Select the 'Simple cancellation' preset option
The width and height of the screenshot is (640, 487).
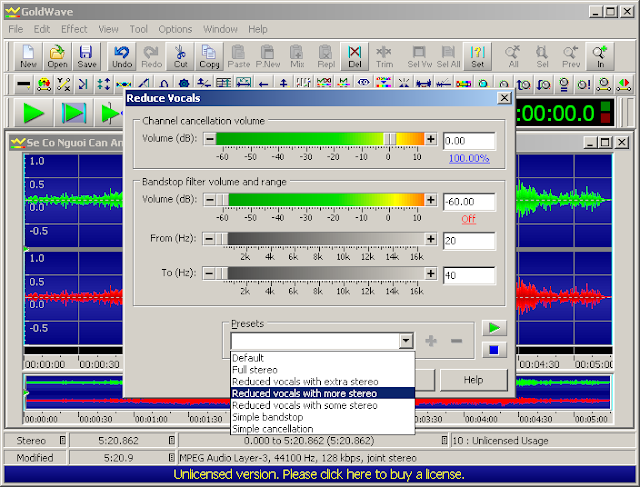(x=272, y=429)
